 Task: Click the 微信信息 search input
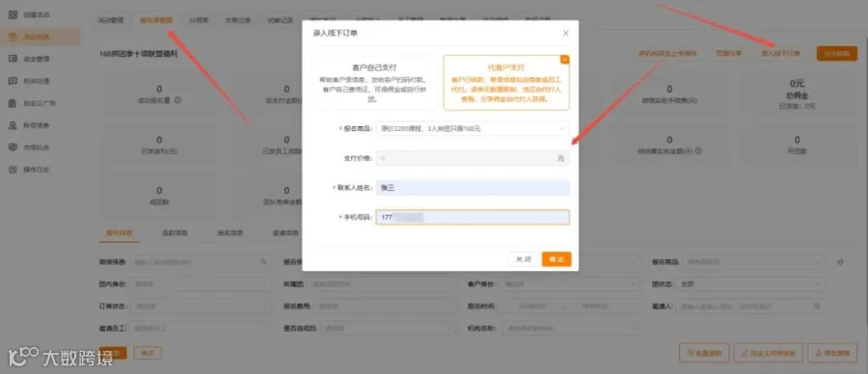201,261
